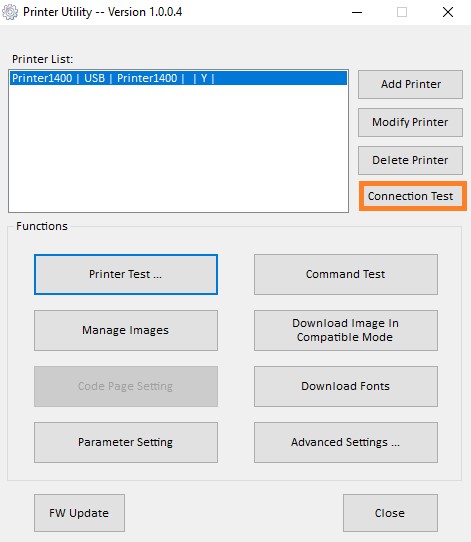Click the Printer Utility gear icon
The height and width of the screenshot is (542, 471).
tap(10, 12)
